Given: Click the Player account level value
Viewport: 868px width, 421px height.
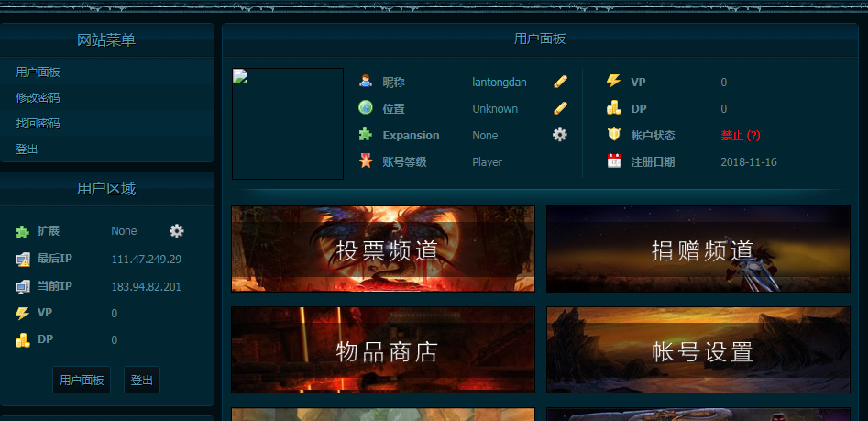Looking at the screenshot, I should 487,162.
